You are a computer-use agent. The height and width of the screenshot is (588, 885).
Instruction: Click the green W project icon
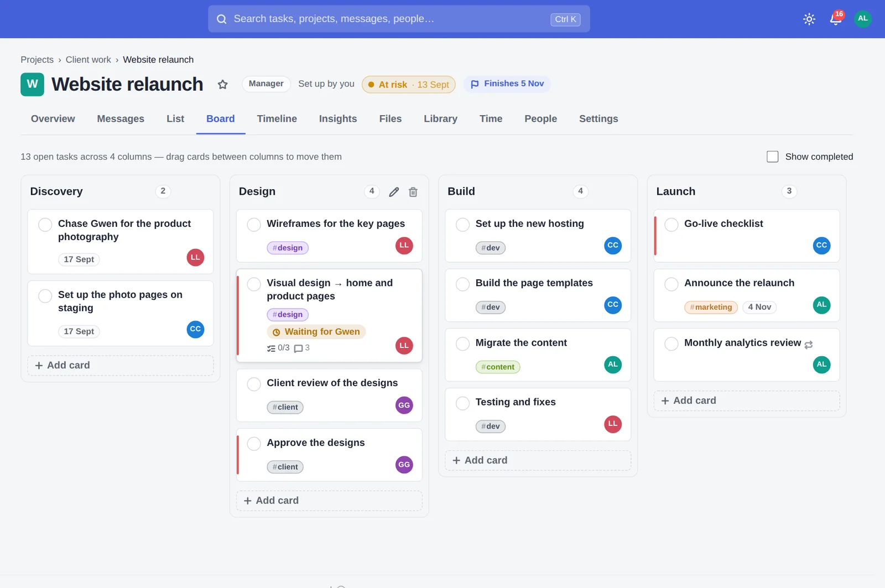click(32, 85)
